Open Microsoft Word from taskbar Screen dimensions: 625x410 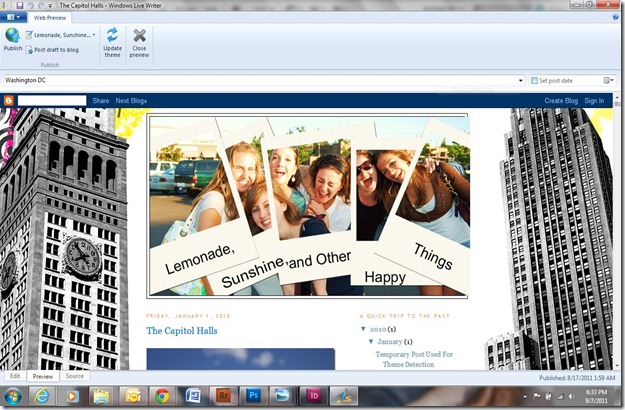click(x=193, y=396)
